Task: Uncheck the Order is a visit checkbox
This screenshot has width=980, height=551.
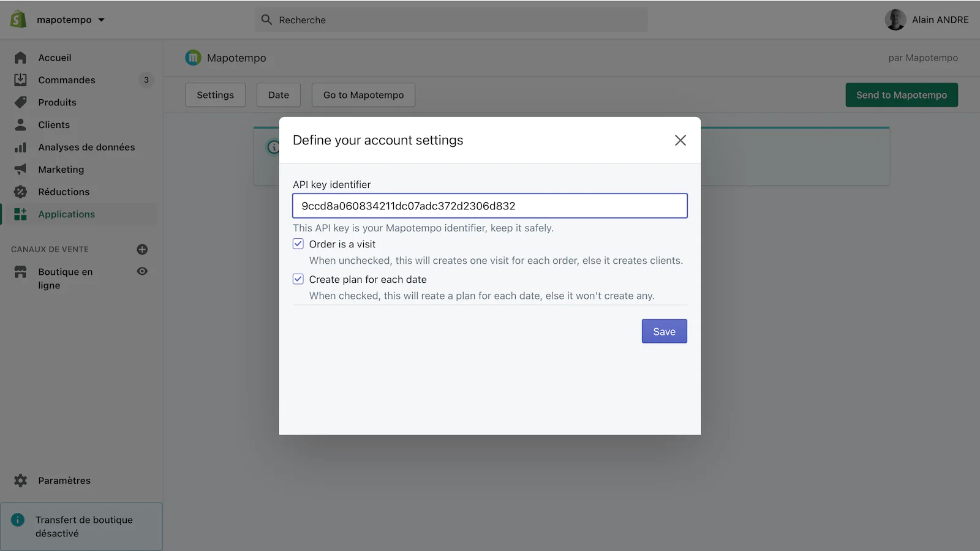Action: (x=298, y=244)
